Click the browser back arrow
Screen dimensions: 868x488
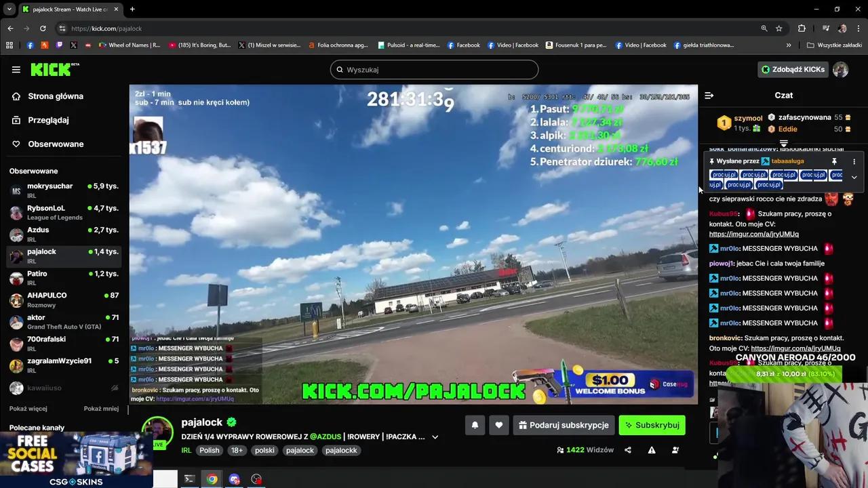pyautogui.click(x=10, y=28)
